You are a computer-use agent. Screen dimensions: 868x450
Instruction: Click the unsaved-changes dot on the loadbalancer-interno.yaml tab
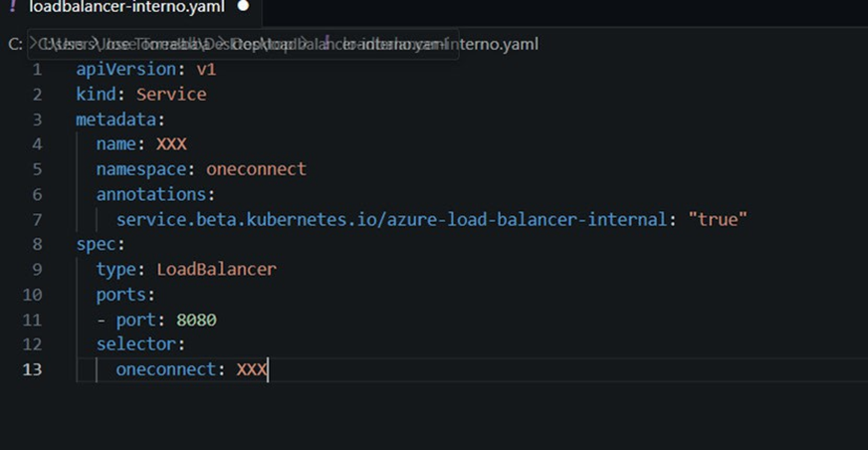243,6
